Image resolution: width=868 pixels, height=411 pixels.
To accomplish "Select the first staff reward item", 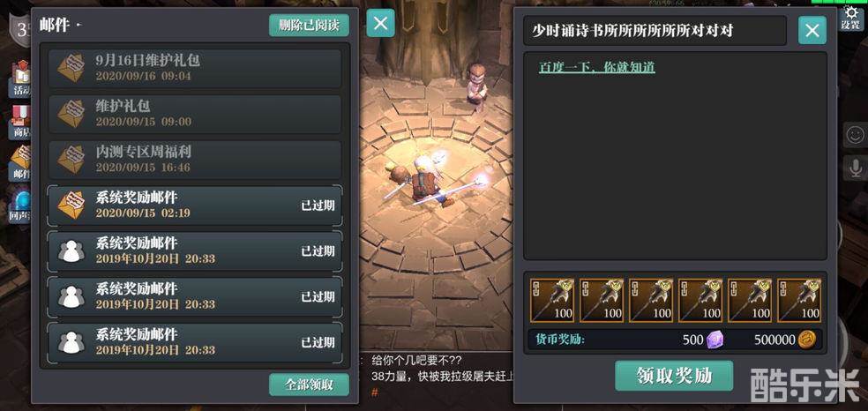I will [x=552, y=300].
